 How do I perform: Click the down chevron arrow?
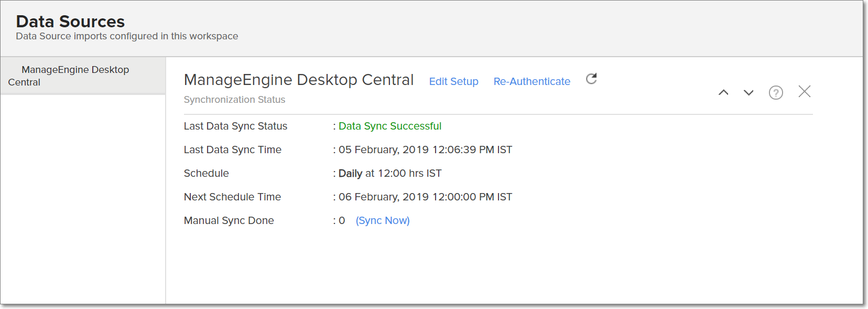point(748,92)
